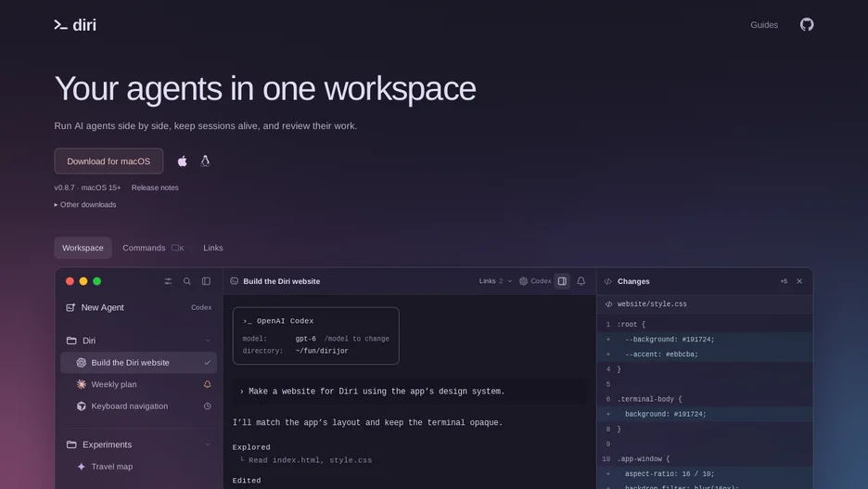Click the Keyboard navigation clock icon
The width and height of the screenshot is (868, 489).
click(x=208, y=405)
